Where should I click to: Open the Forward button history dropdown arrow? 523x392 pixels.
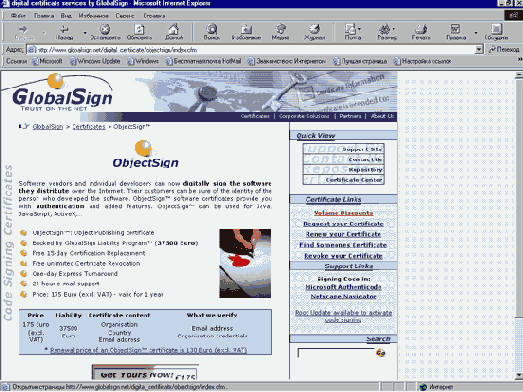[x=44, y=33]
